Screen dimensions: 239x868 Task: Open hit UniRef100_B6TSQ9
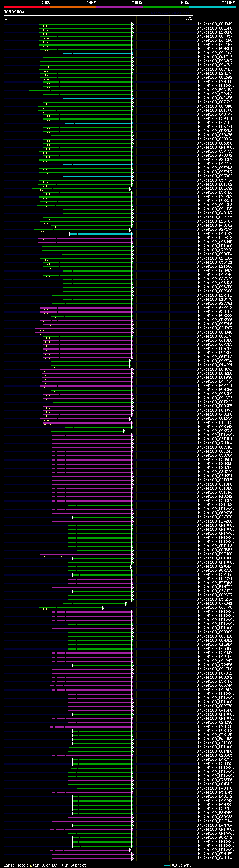click(214, 185)
